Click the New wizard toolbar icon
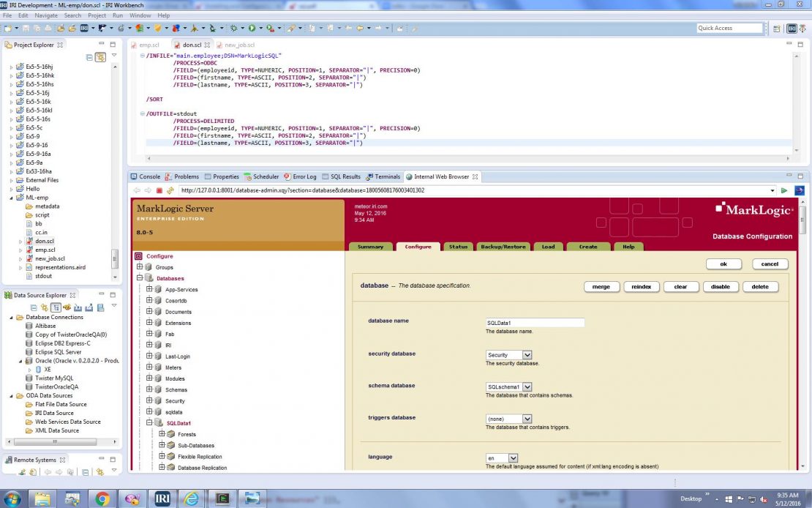This screenshot has height=508, width=812. [8, 28]
